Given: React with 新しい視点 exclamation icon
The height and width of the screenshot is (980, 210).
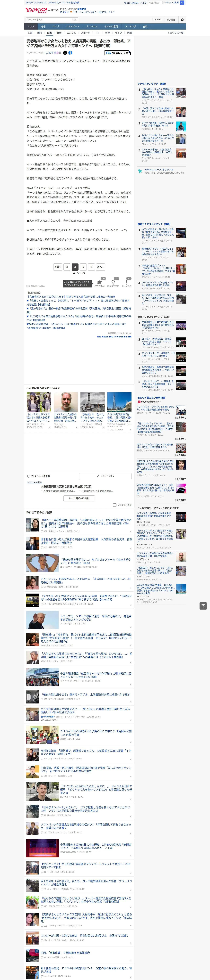Looking at the screenshot, I should [127, 282].
